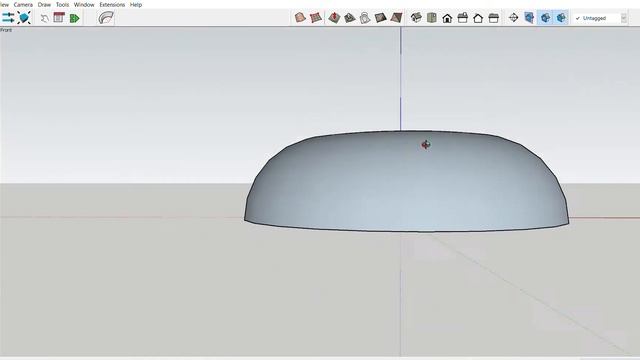
Task: Open the Window menu
Action: (84, 4)
